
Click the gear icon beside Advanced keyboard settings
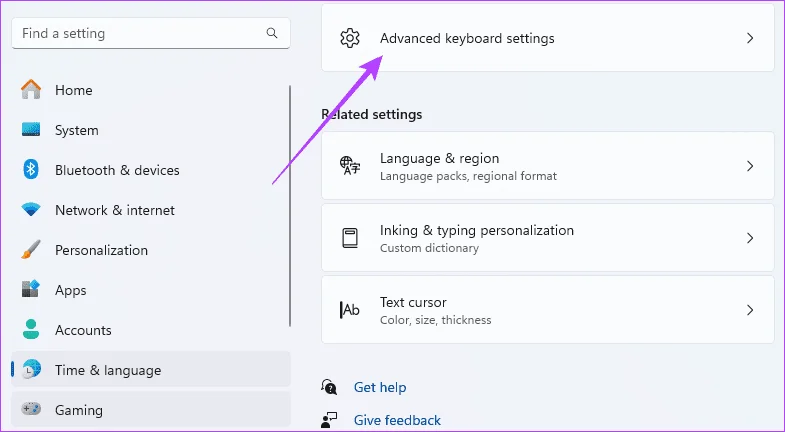350,38
